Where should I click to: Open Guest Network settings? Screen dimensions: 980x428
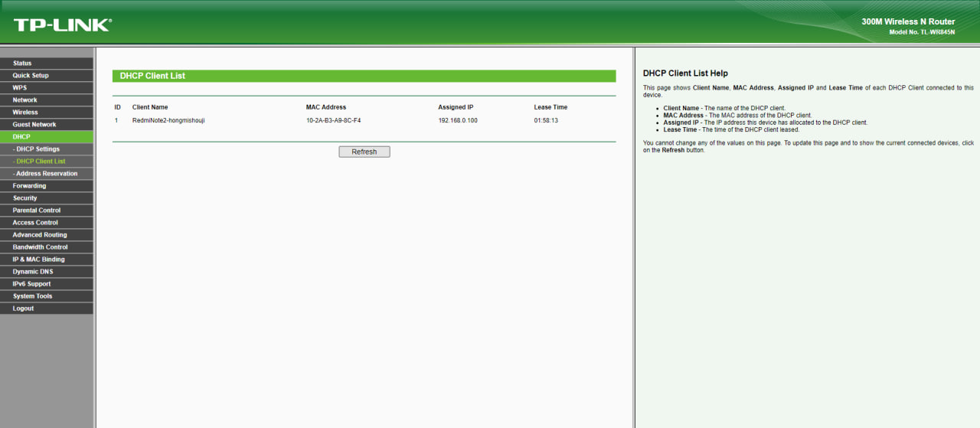34,125
